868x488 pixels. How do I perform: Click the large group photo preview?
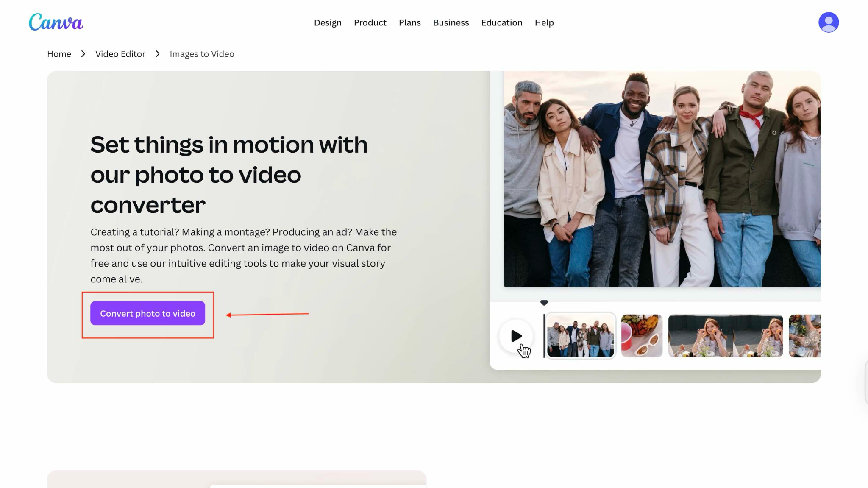(662, 179)
